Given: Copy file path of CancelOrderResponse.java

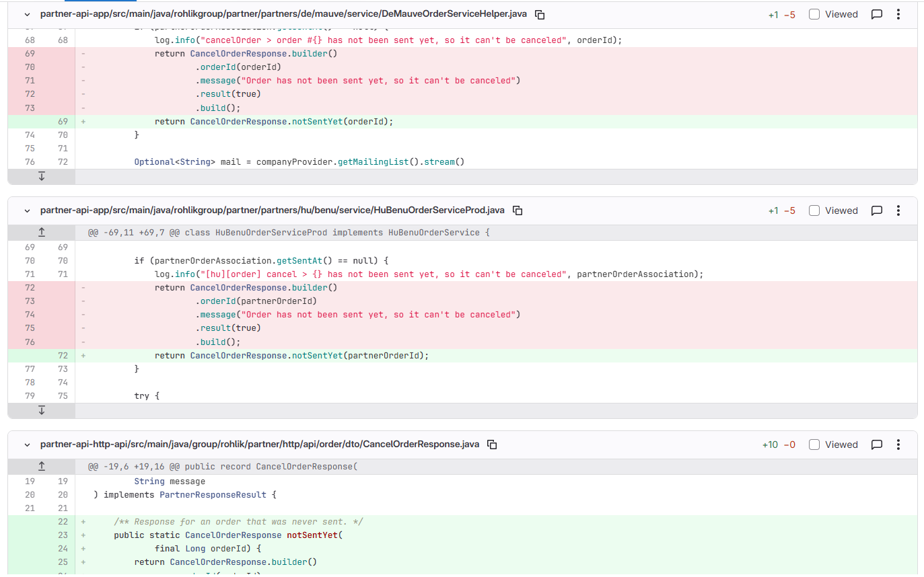Looking at the screenshot, I should tap(492, 445).
